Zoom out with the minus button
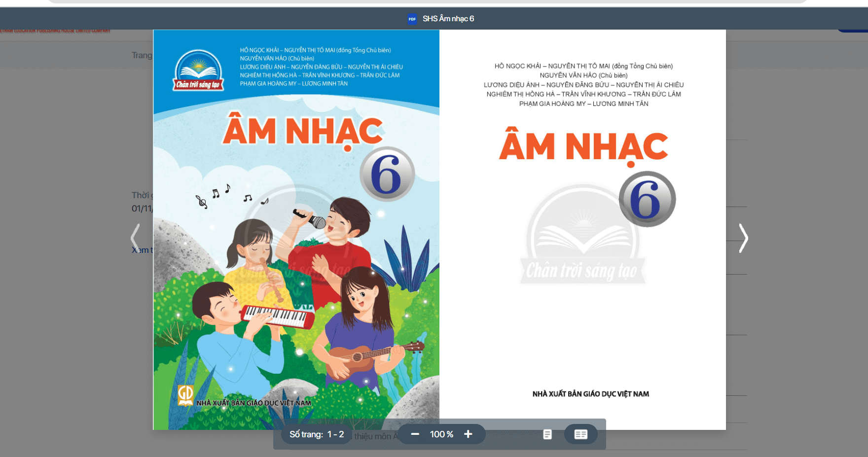This screenshot has width=868, height=457. pyautogui.click(x=415, y=434)
